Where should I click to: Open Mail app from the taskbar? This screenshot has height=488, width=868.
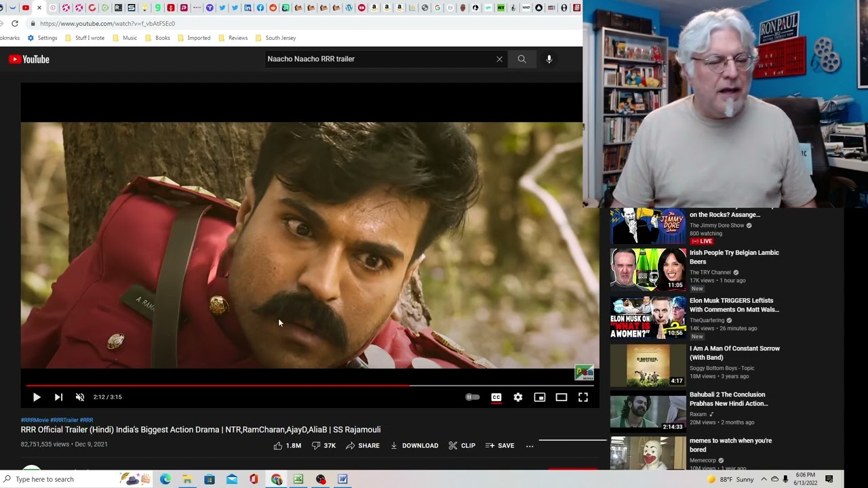click(x=232, y=479)
